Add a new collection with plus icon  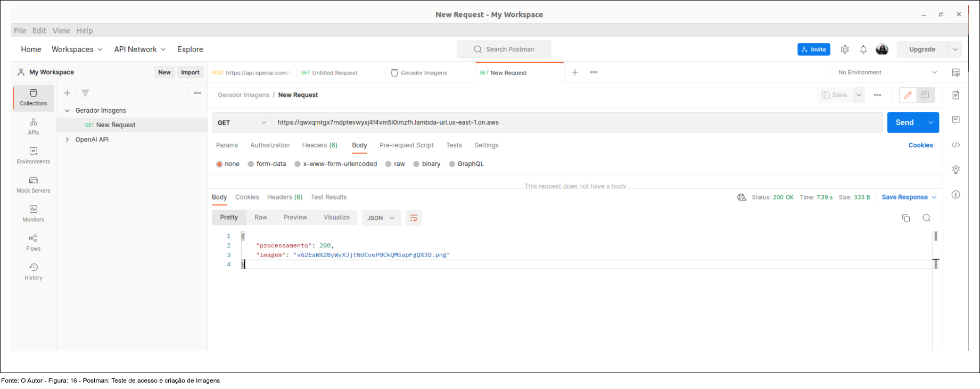point(67,93)
